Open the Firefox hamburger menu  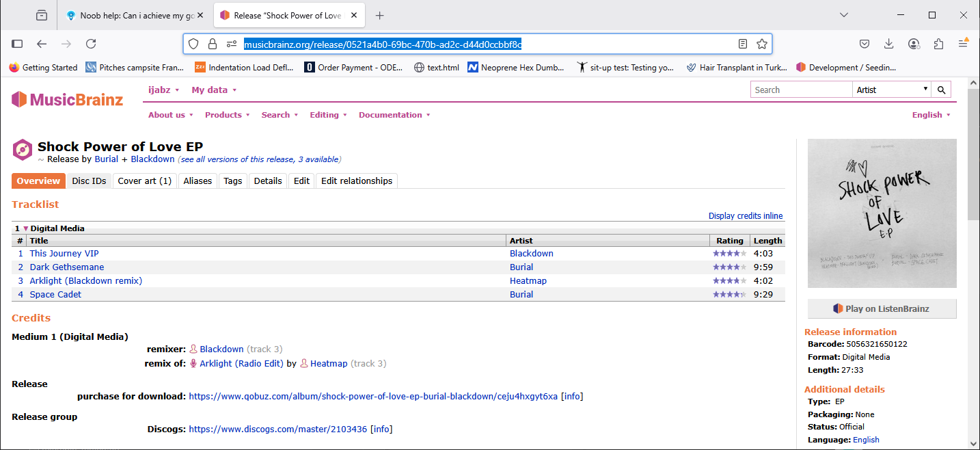963,44
